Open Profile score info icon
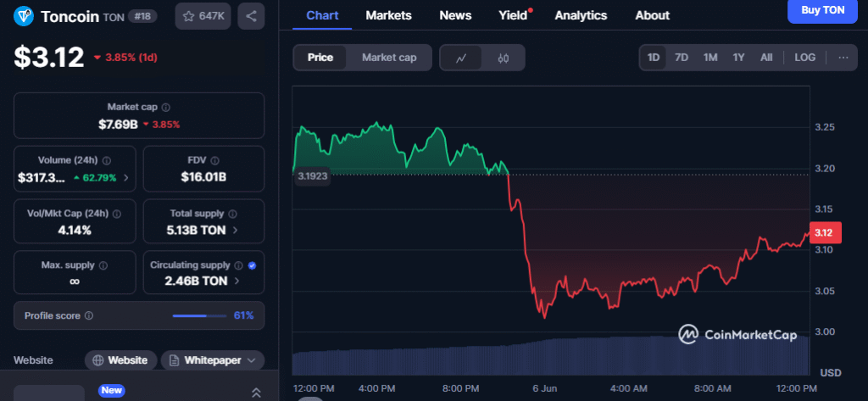868x401 pixels. tap(89, 315)
